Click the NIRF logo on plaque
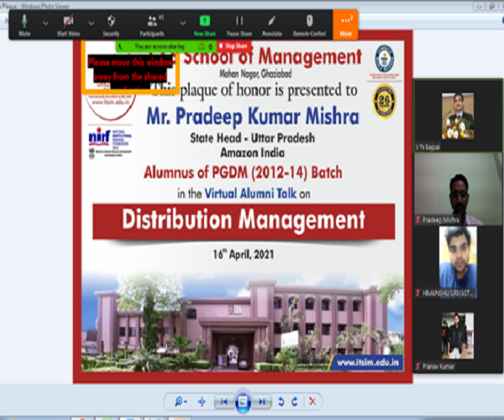 (x=110, y=143)
